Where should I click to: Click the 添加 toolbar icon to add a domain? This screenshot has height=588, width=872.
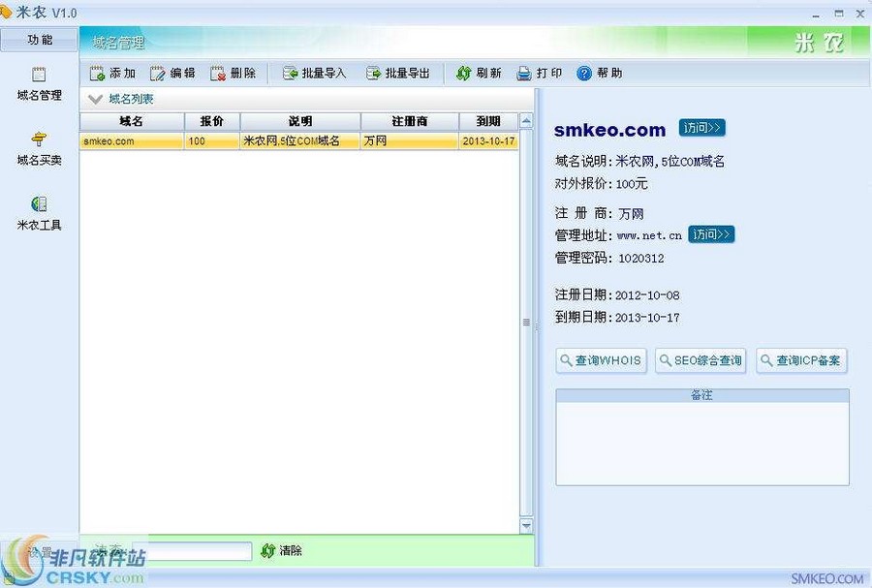point(111,73)
